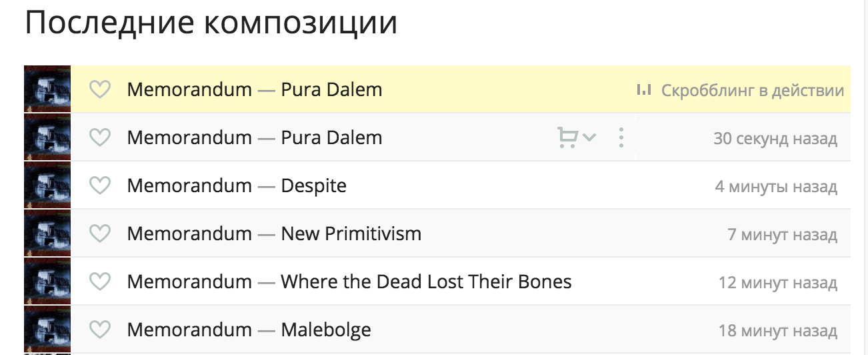Image resolution: width=868 pixels, height=355 pixels.
Task: Open album art of now-playing track
Action: click(47, 89)
